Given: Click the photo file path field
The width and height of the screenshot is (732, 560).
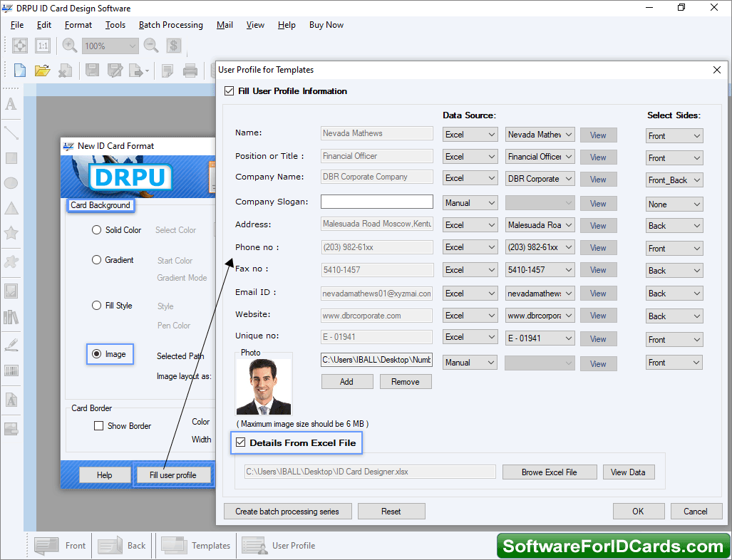Looking at the screenshot, I should point(377,360).
